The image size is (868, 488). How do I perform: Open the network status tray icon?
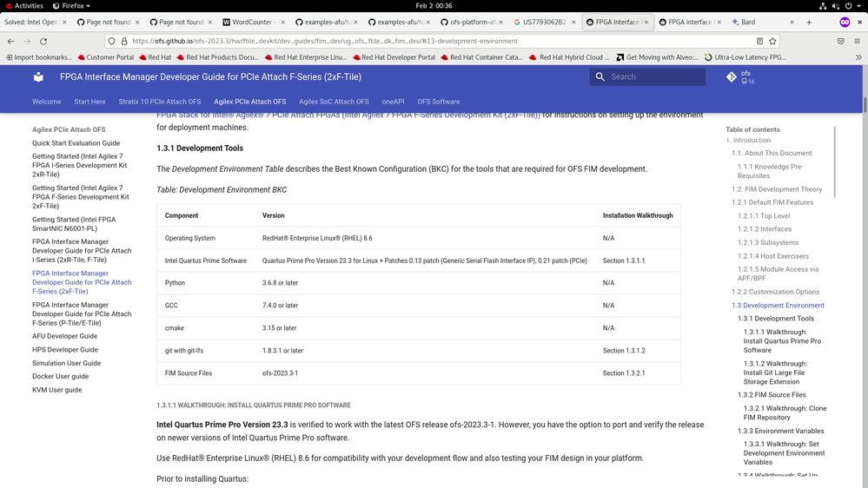pos(823,5)
